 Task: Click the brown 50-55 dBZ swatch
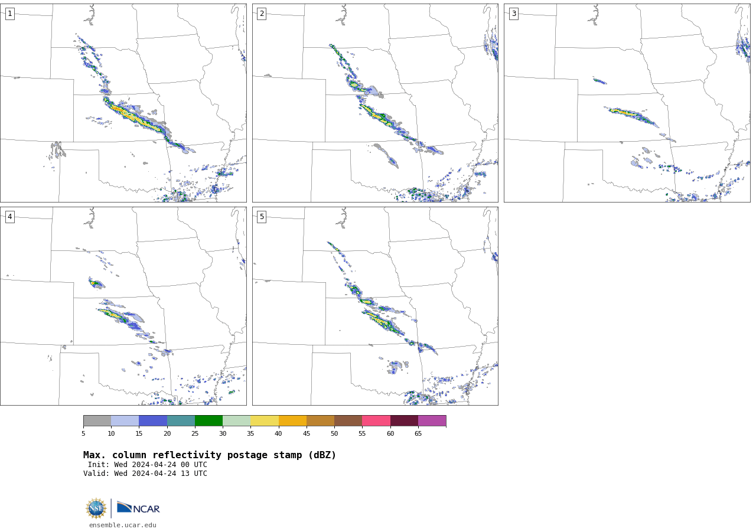pos(348,420)
